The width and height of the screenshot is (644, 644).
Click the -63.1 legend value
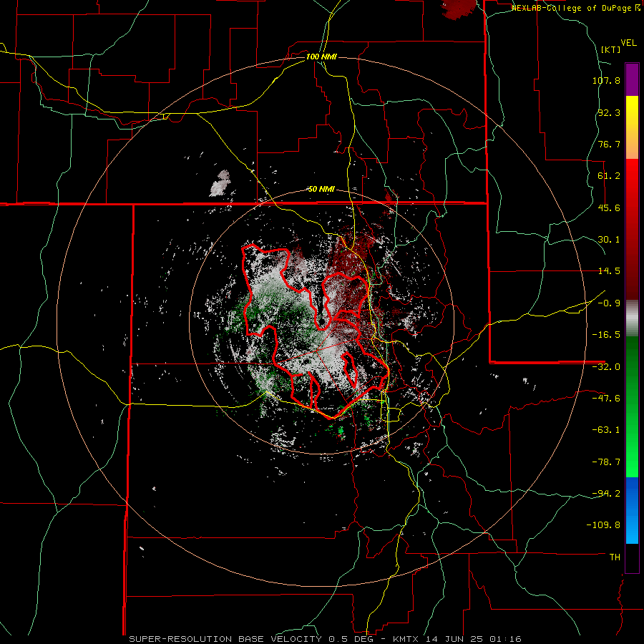606,430
